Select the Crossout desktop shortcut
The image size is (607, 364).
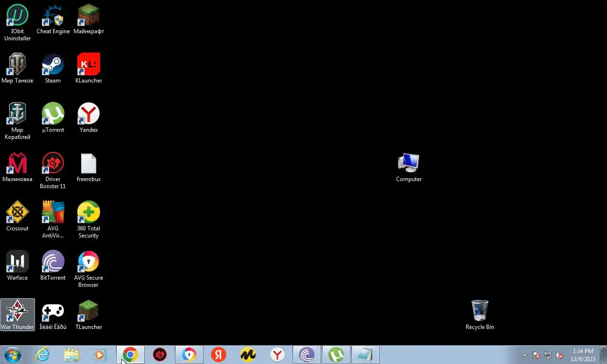click(x=18, y=216)
